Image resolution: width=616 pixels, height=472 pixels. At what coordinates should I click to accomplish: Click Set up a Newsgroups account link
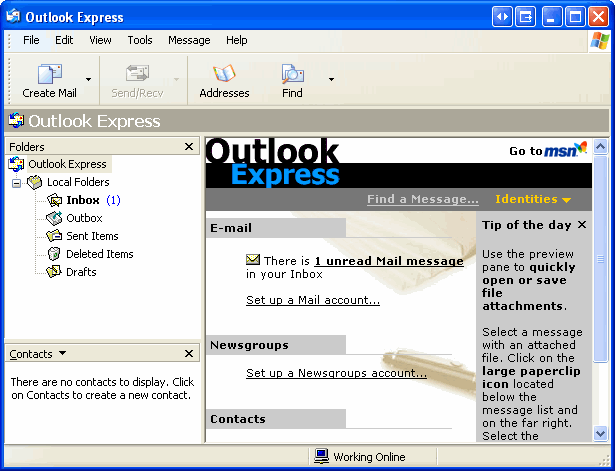[x=336, y=373]
